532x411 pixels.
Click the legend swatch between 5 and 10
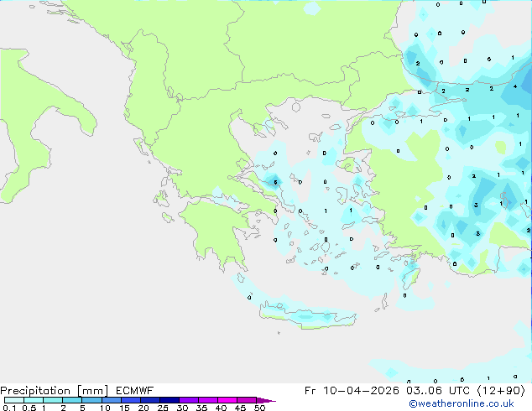coord(91,400)
